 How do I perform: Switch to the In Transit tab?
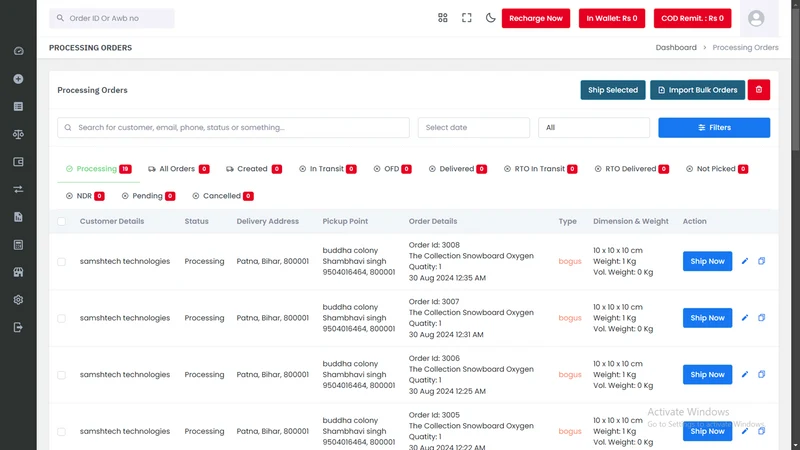pyautogui.click(x=328, y=169)
